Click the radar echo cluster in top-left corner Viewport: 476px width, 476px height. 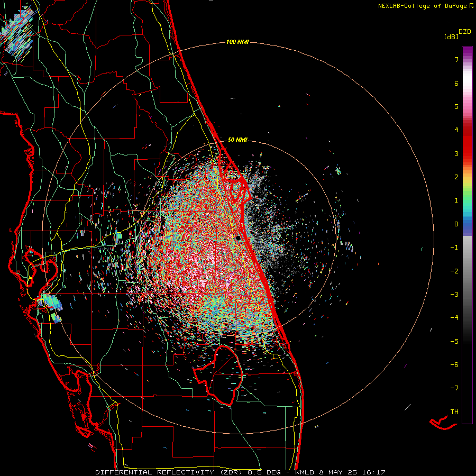(x=17, y=35)
